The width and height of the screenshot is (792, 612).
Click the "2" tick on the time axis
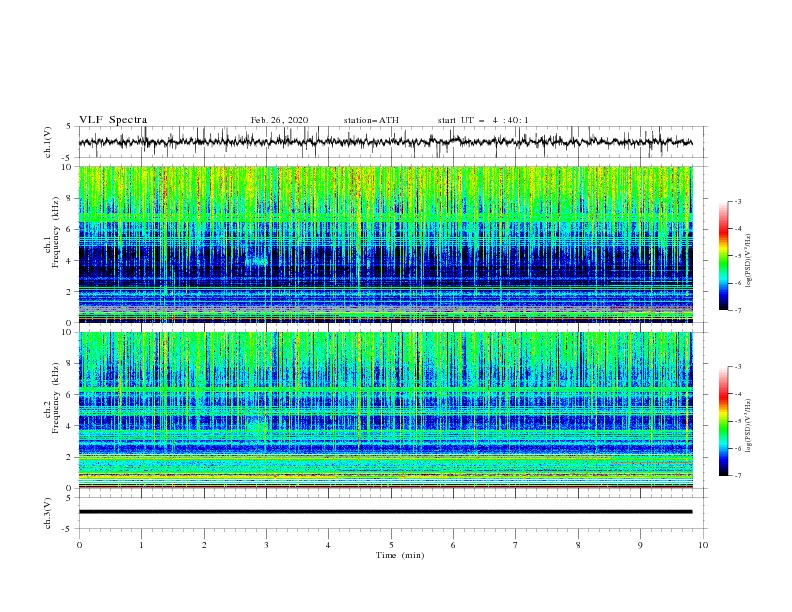pos(204,545)
